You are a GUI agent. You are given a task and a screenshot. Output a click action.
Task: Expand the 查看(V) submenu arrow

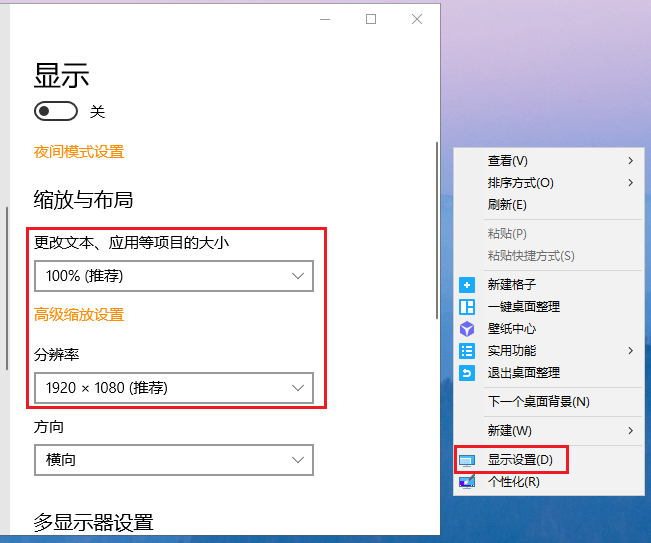pos(630,161)
